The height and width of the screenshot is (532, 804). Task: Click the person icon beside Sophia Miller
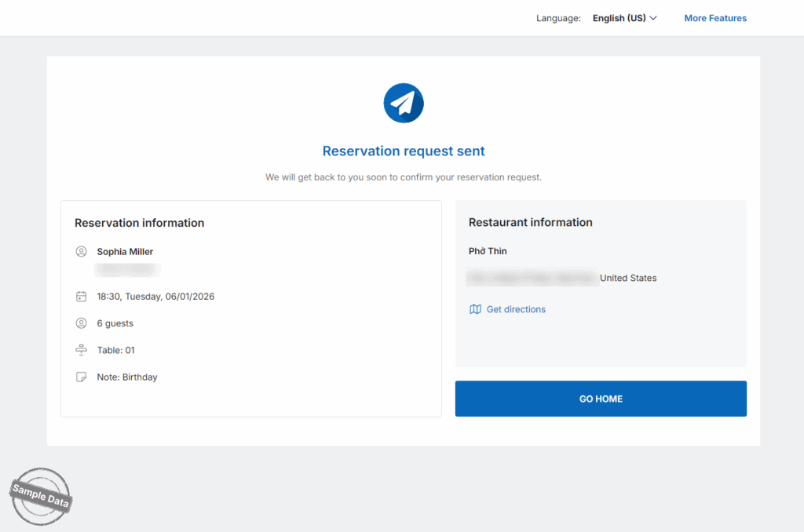pos(81,252)
